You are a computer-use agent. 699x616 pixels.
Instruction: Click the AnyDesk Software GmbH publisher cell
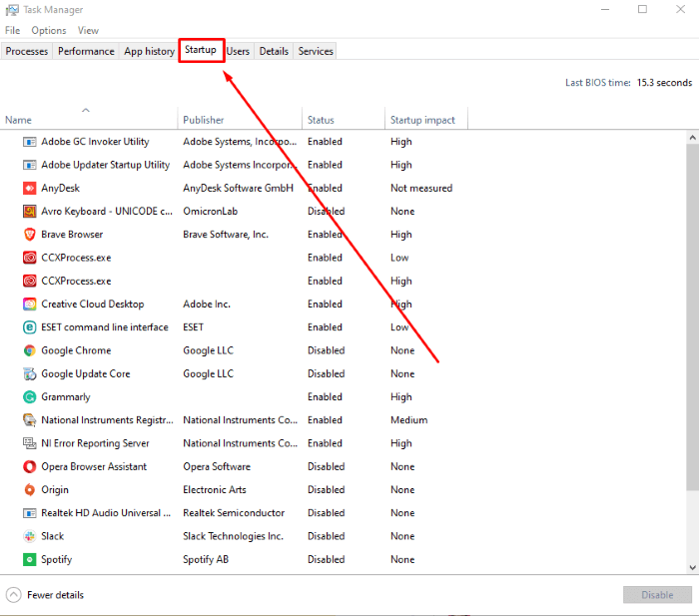(x=238, y=188)
